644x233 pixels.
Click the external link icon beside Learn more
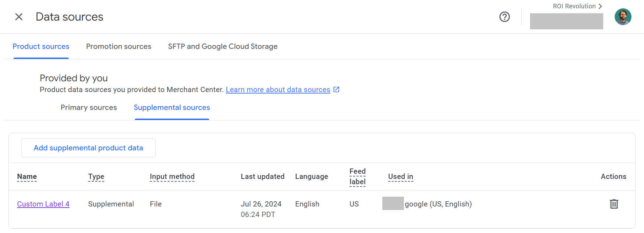tap(336, 90)
